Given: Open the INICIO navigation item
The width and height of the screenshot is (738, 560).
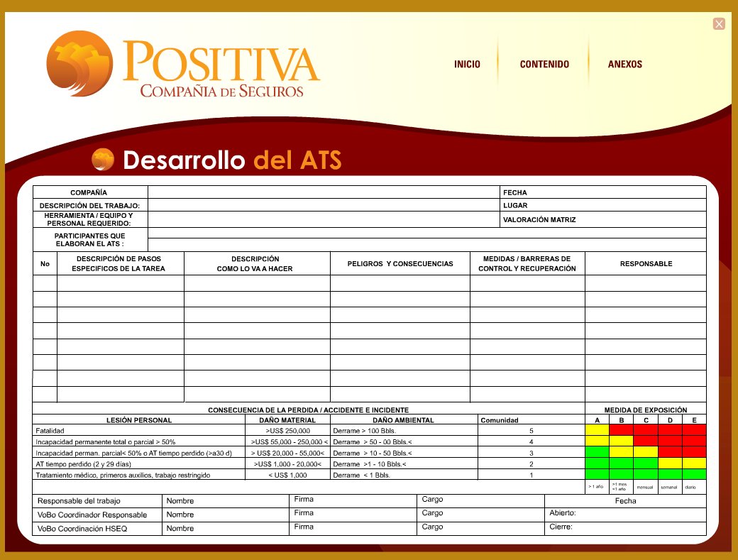Looking at the screenshot, I should coord(466,64).
